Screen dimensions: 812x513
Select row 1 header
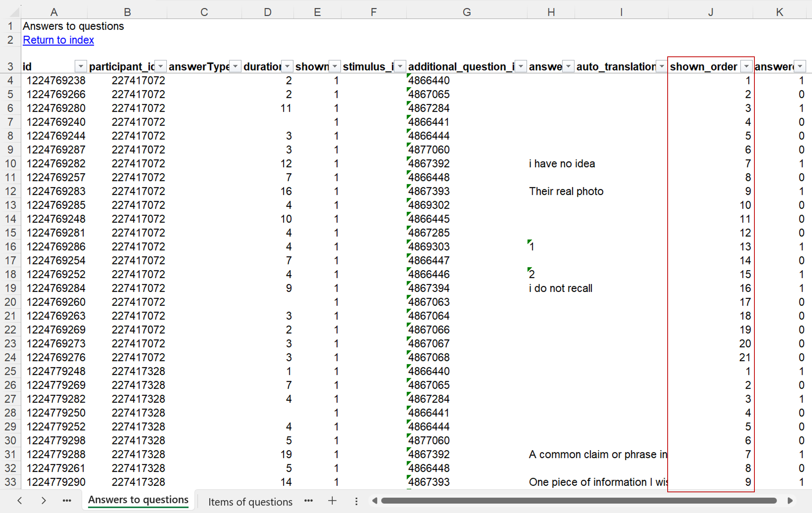coord(10,26)
